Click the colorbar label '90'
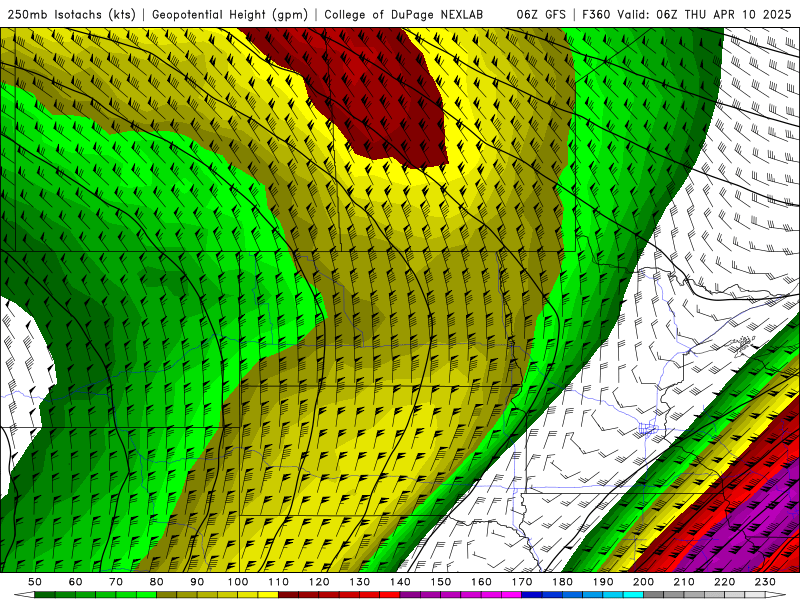 tap(197, 582)
